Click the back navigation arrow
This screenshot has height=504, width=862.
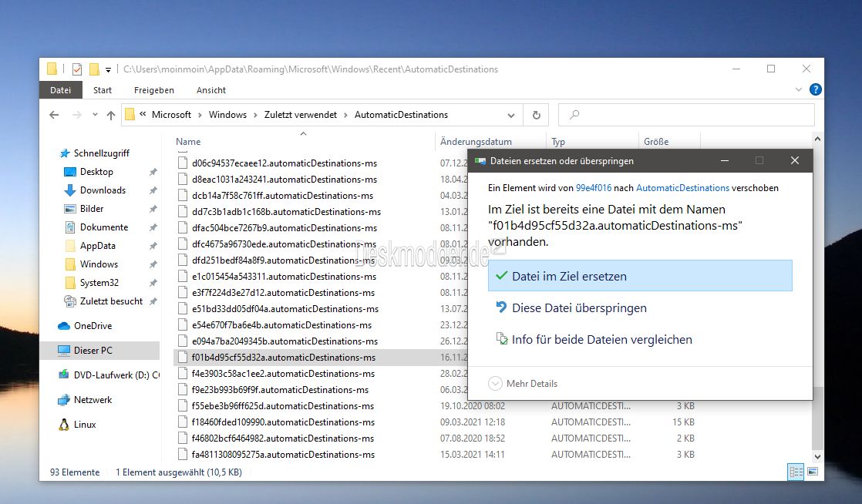tap(54, 115)
